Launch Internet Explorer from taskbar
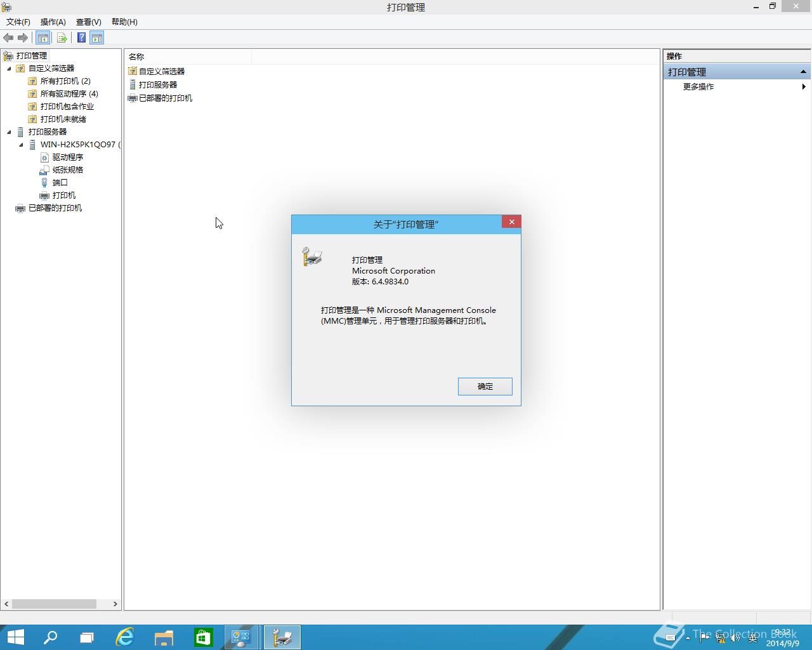This screenshot has height=650, width=812. point(125,637)
